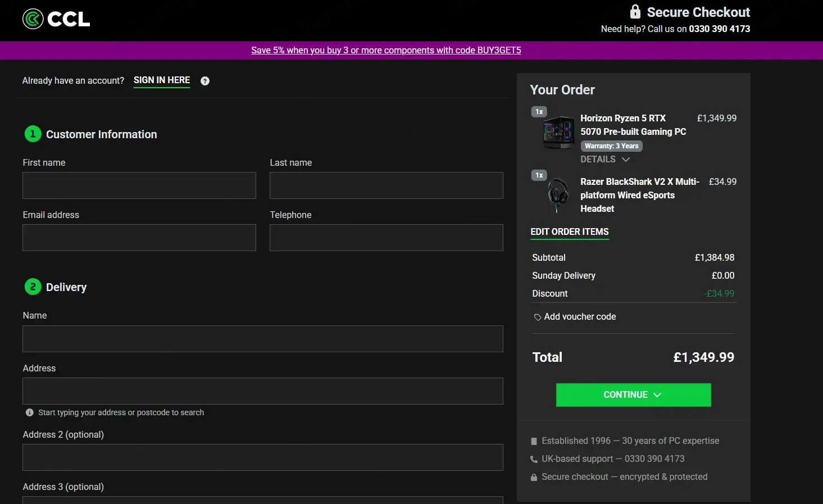
Task: Focus the Address search field
Action: click(263, 391)
